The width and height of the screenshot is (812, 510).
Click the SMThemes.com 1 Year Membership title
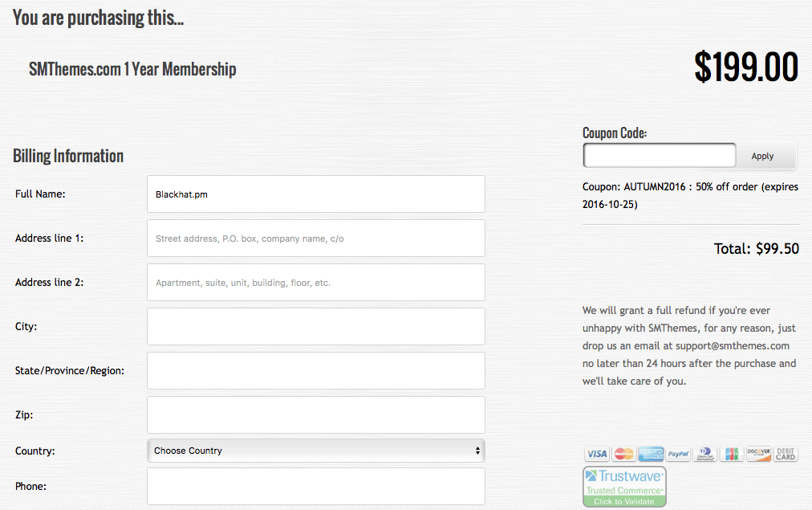coord(132,69)
